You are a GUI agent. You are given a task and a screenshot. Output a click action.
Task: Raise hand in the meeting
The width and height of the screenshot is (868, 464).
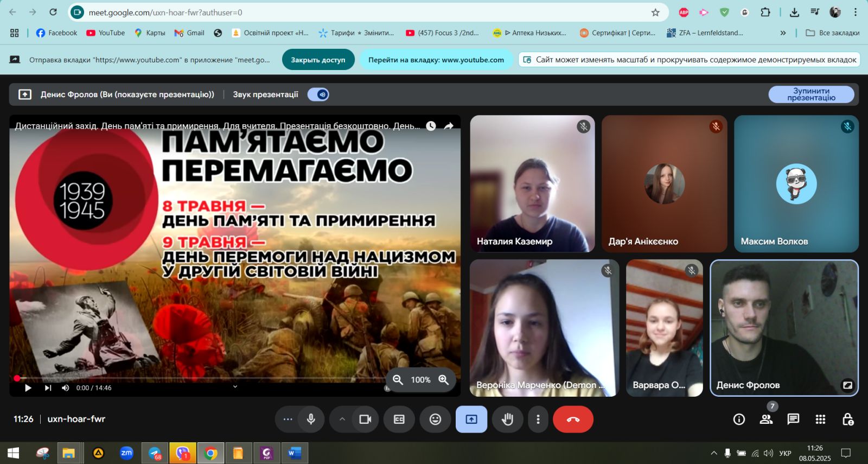(x=508, y=419)
